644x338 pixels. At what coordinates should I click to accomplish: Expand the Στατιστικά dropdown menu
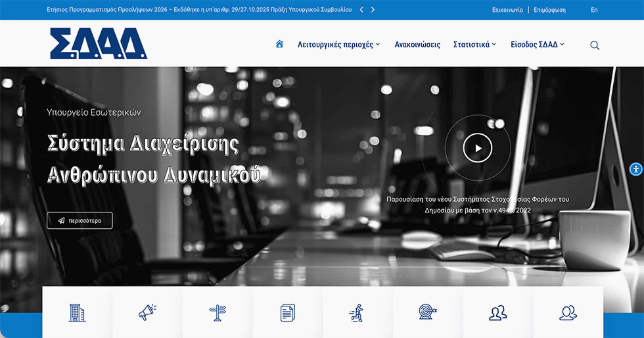[x=474, y=45]
